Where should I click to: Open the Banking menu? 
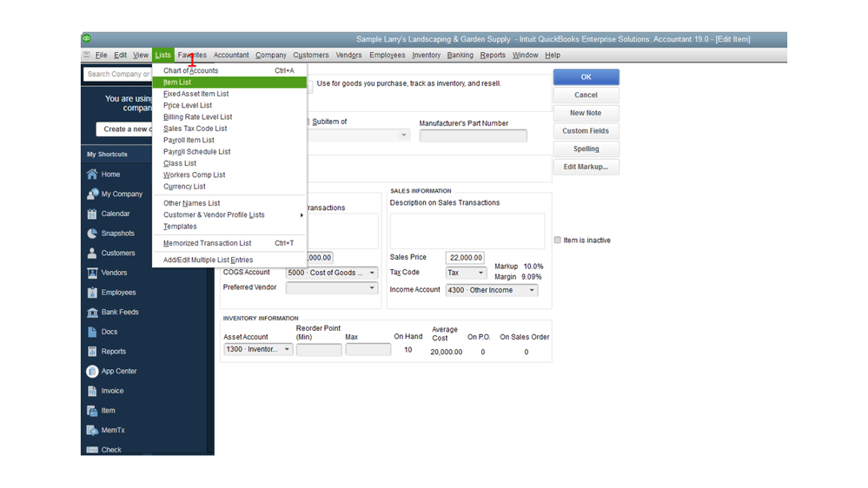460,55
